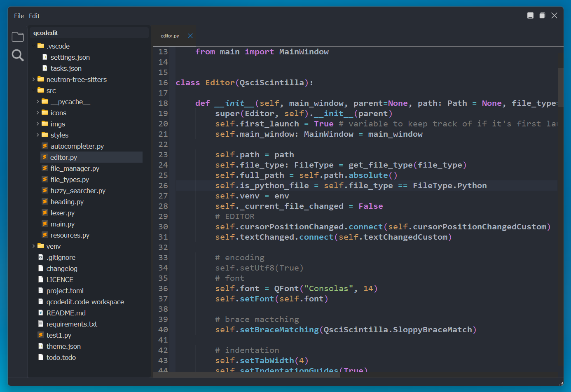Screen dimensions: 571x392
Task: Open todo.todo file
Action: [61, 357]
